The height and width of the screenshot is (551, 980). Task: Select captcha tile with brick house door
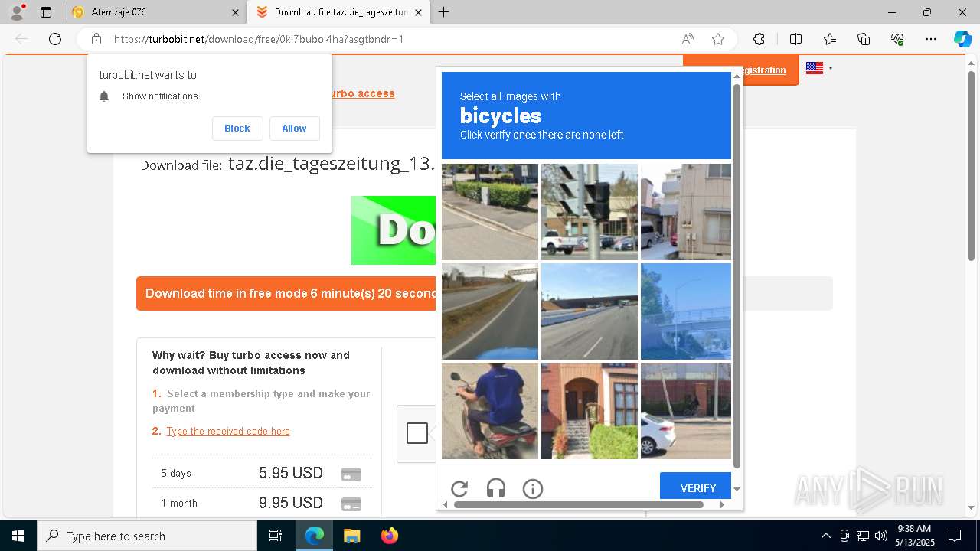click(x=590, y=411)
